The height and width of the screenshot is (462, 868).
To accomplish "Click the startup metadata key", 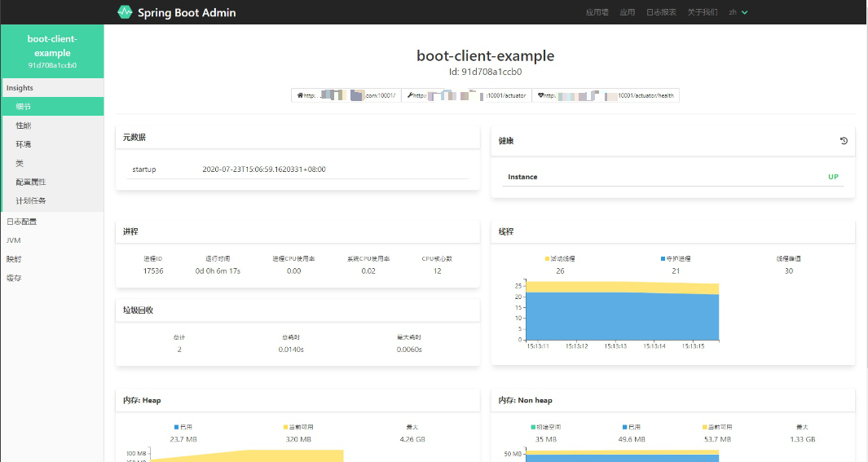I will (x=144, y=169).
